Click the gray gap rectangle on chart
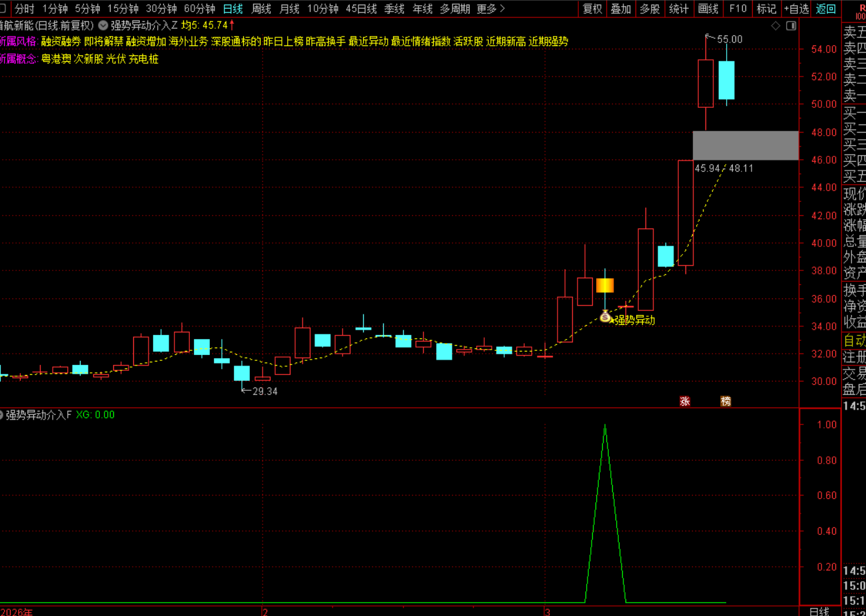866x616 pixels. pyautogui.click(x=745, y=145)
